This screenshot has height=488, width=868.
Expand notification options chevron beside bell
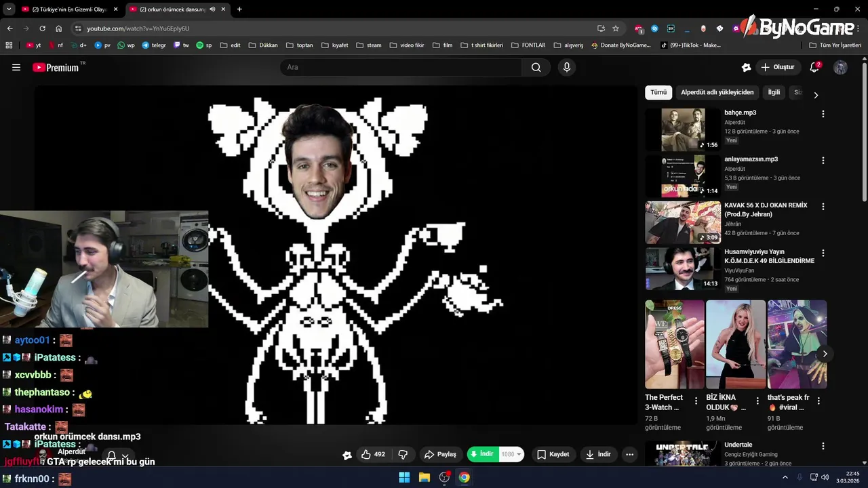coord(125,456)
